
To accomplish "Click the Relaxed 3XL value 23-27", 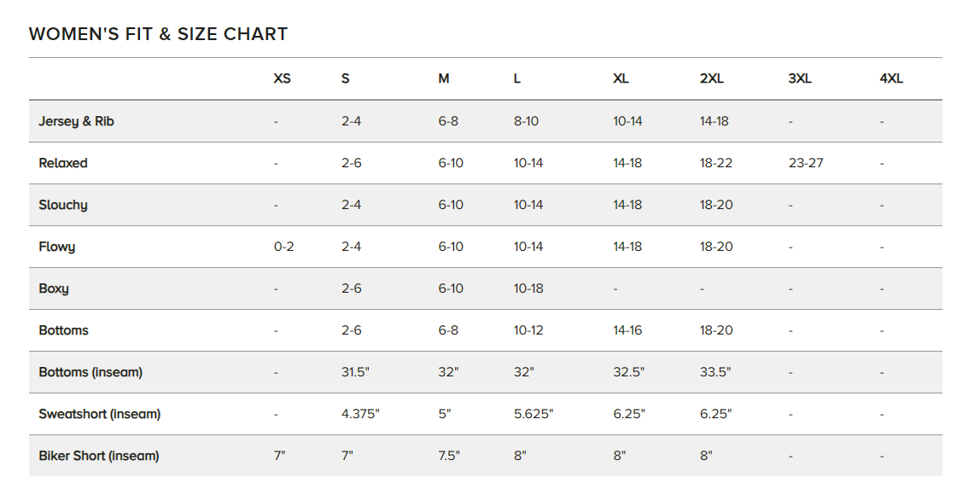I will (806, 163).
